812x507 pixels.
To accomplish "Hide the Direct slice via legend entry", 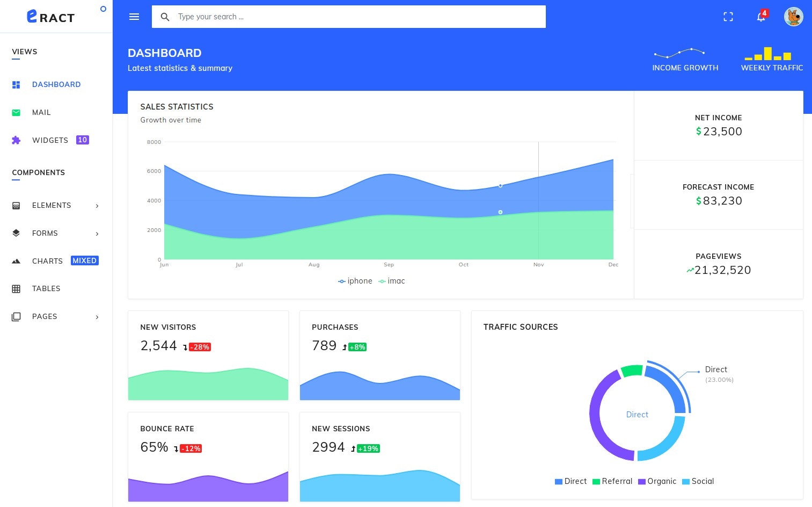I will pos(570,481).
